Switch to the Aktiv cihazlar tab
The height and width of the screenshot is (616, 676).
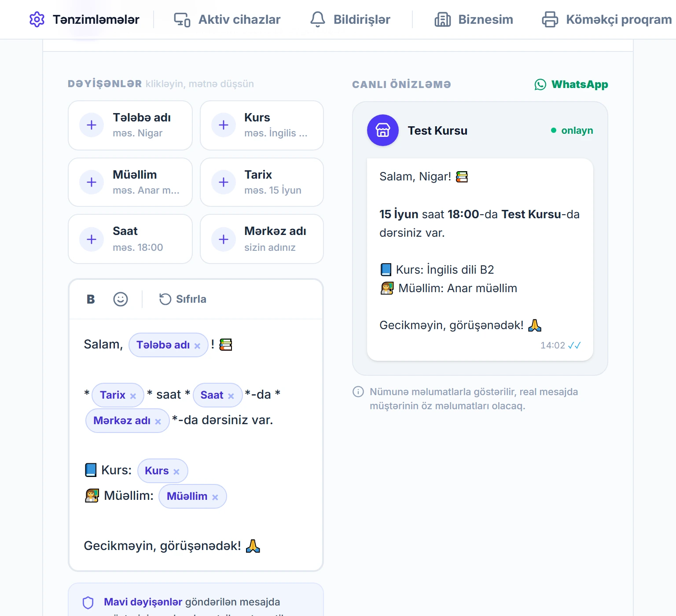[x=227, y=19]
